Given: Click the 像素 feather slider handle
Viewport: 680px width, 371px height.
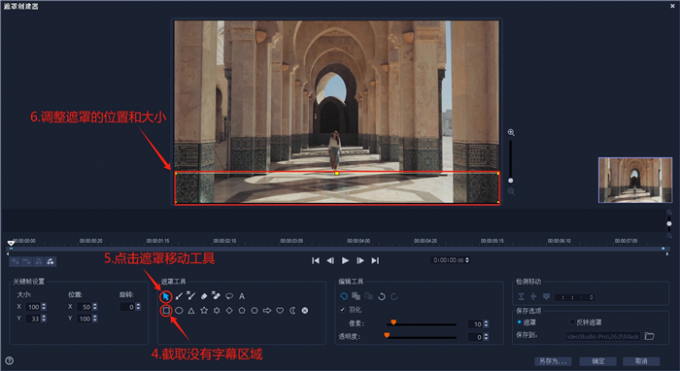Looking at the screenshot, I should pyautogui.click(x=393, y=322).
